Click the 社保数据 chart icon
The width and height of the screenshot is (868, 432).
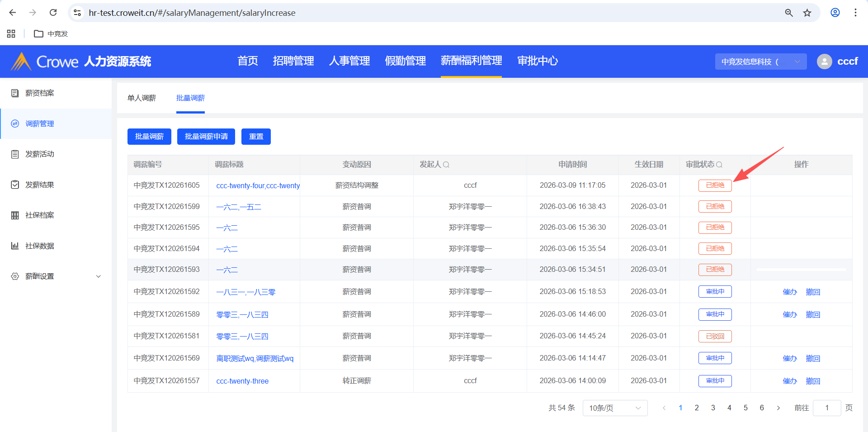coord(15,246)
